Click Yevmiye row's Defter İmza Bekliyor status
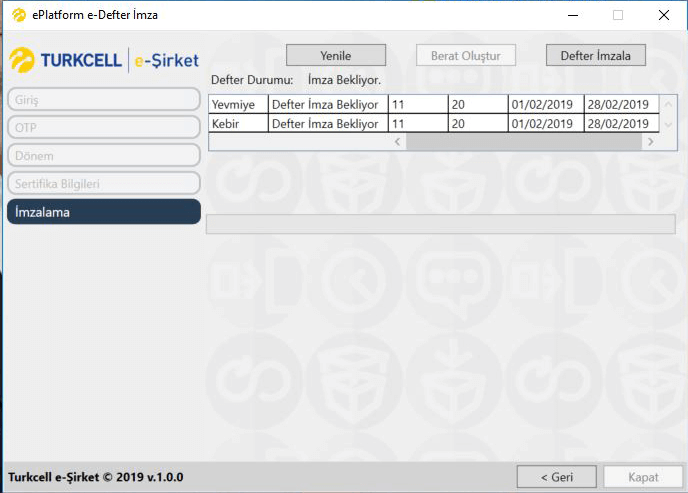 (328, 104)
